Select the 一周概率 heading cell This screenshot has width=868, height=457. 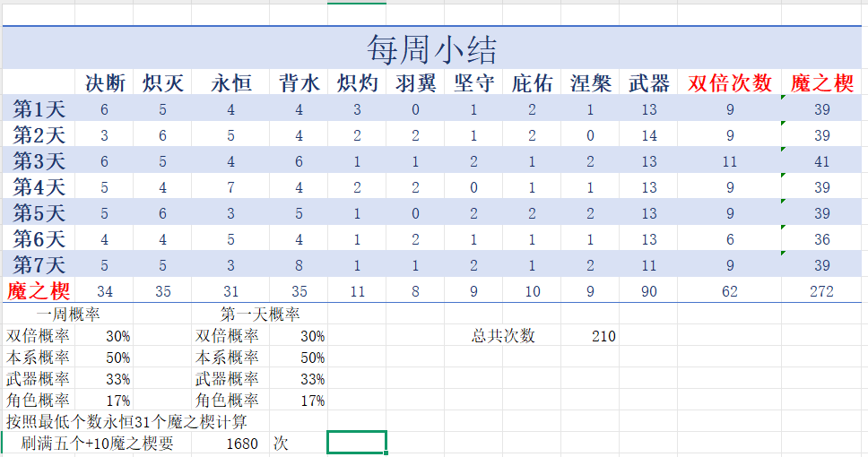point(66,315)
